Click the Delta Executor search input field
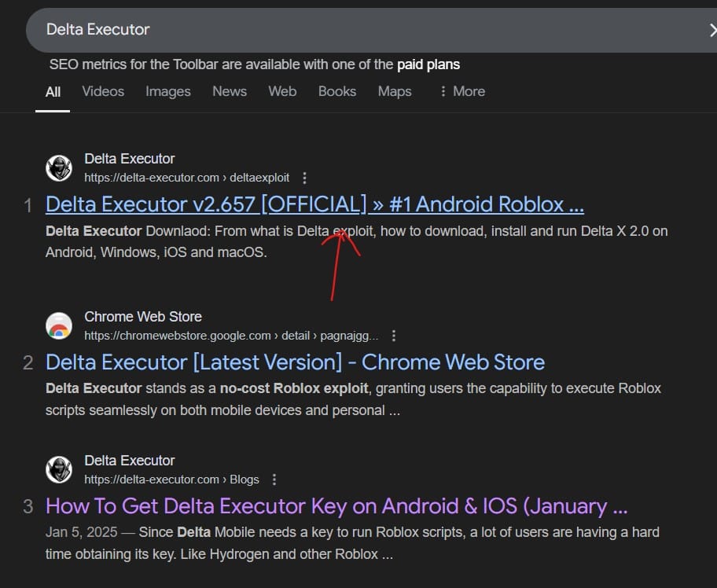 click(x=371, y=30)
